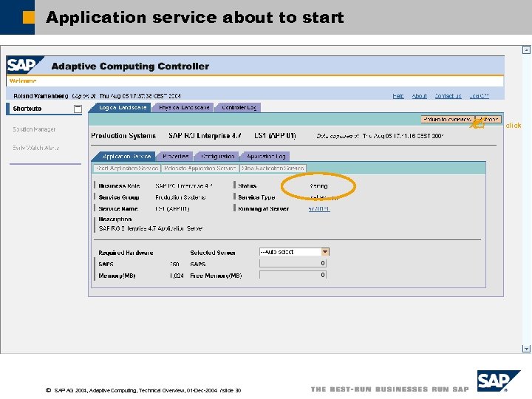Click the Running at Server label

point(263,208)
